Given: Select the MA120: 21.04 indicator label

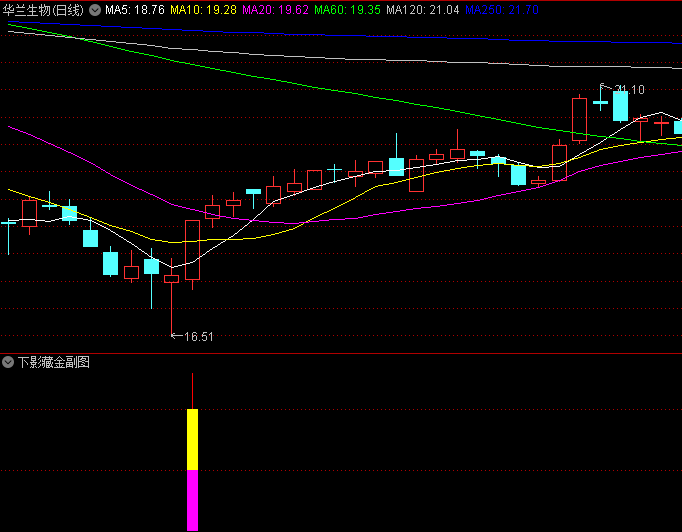Looking at the screenshot, I should point(422,10).
